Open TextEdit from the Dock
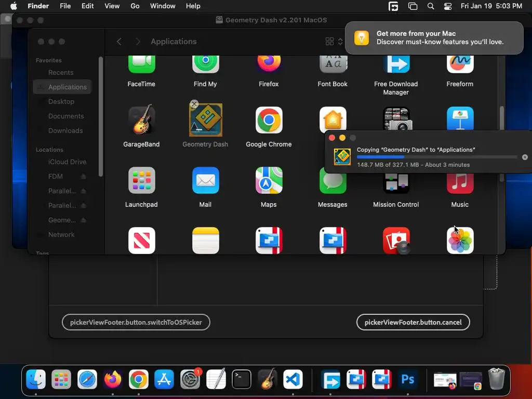The width and height of the screenshot is (532, 399). 216,379
